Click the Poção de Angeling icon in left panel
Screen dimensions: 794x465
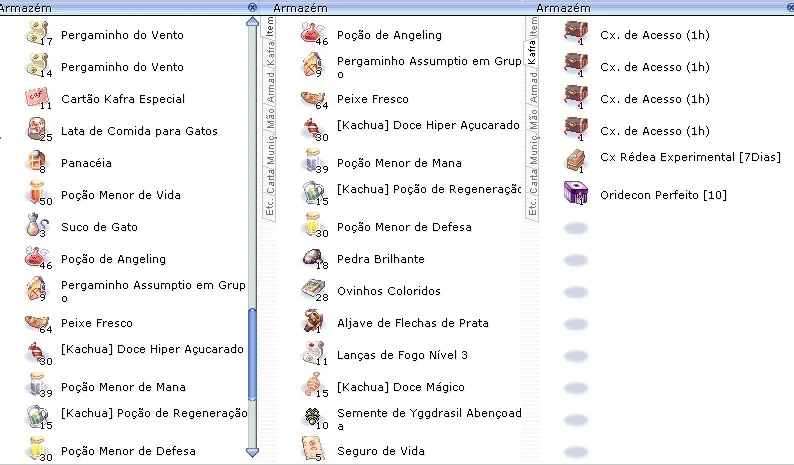point(37,257)
